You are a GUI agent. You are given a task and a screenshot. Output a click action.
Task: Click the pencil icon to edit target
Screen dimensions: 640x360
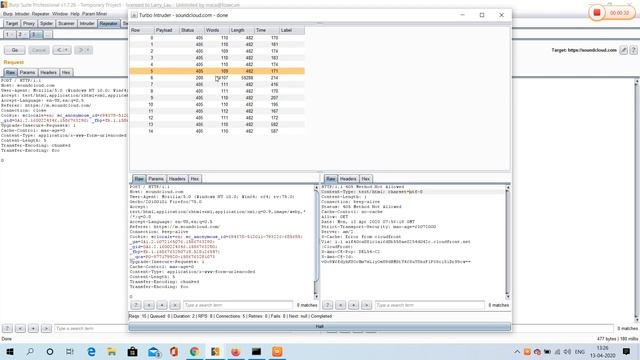click(x=623, y=50)
